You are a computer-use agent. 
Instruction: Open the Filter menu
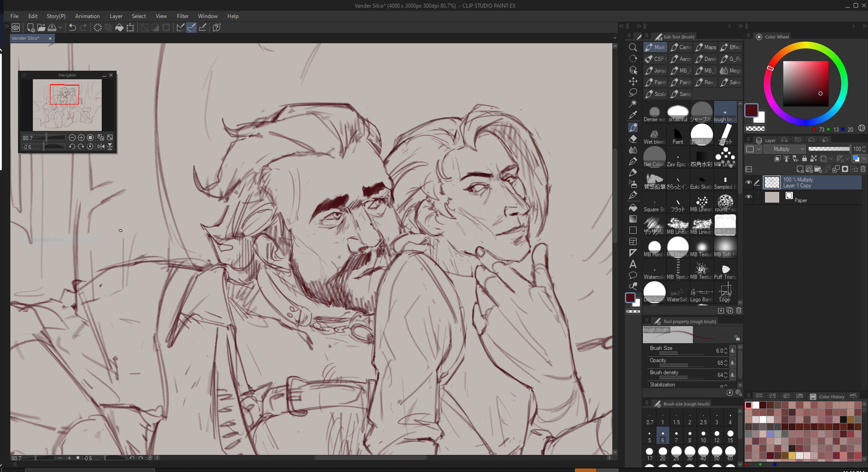coord(183,16)
